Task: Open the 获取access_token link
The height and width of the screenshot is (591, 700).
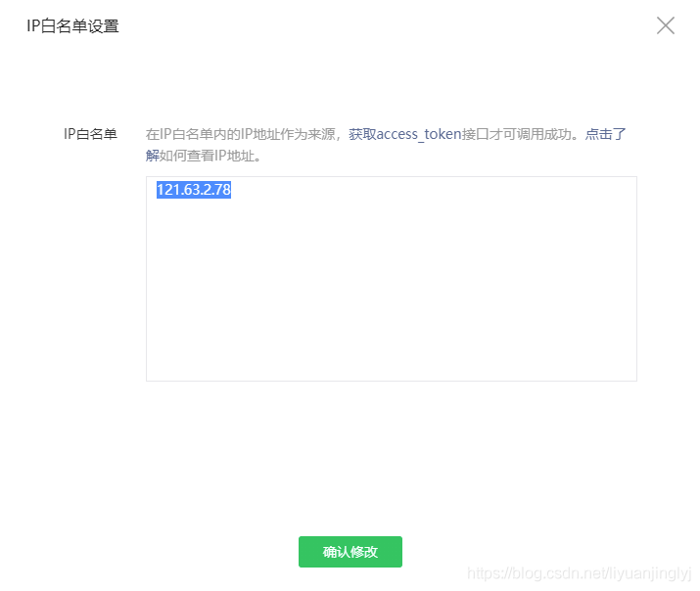Action: point(404,134)
